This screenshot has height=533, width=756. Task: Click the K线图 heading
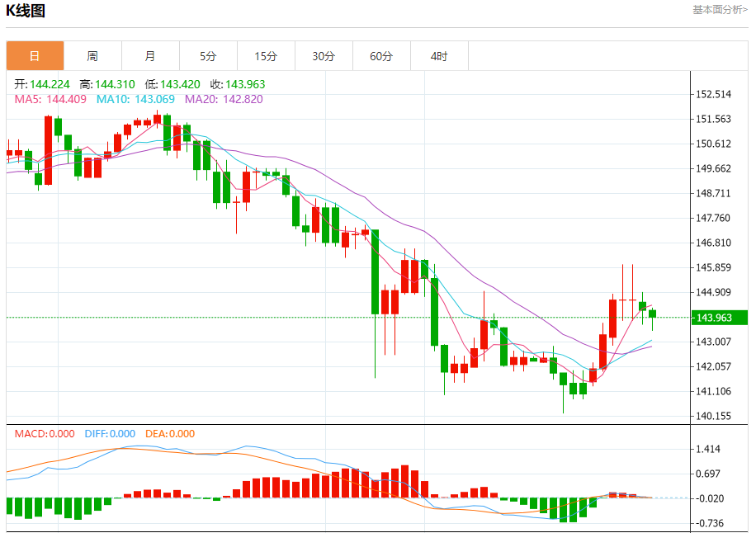[26, 11]
